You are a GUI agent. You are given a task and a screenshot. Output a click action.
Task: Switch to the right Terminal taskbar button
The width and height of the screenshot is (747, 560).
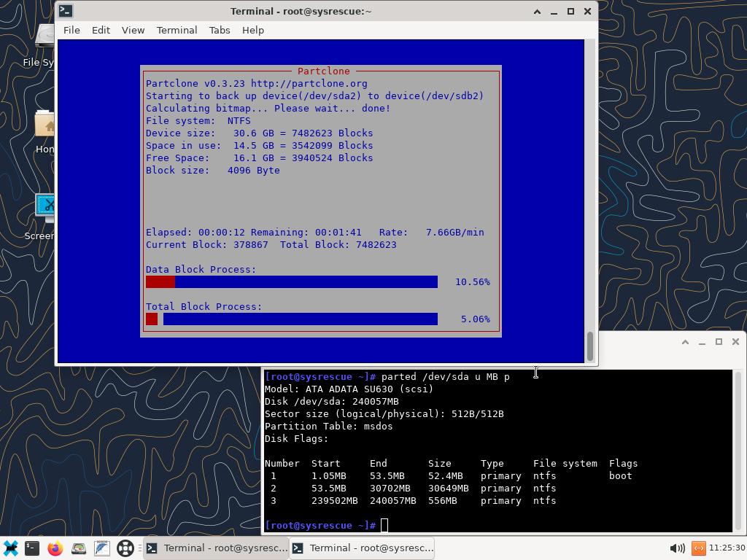362,548
